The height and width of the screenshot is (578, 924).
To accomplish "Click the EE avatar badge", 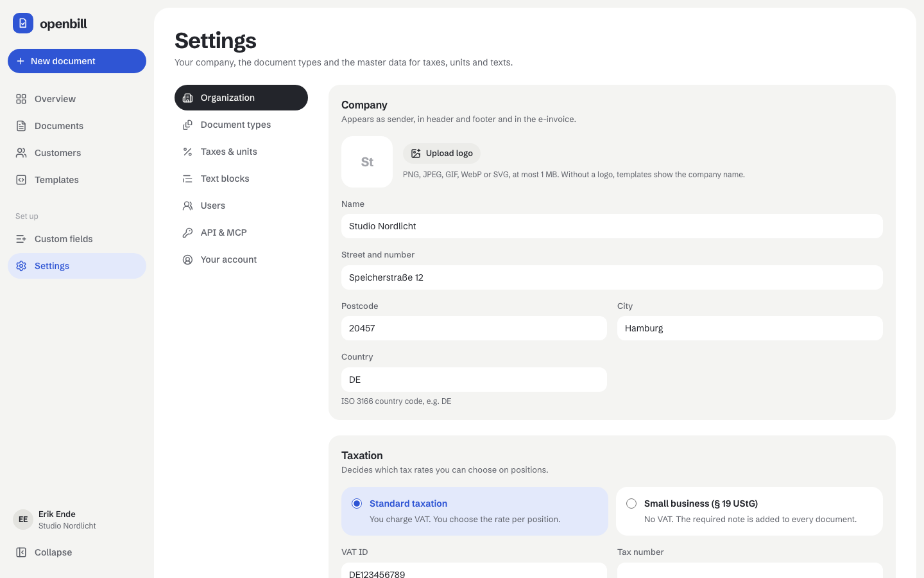I will tap(23, 520).
